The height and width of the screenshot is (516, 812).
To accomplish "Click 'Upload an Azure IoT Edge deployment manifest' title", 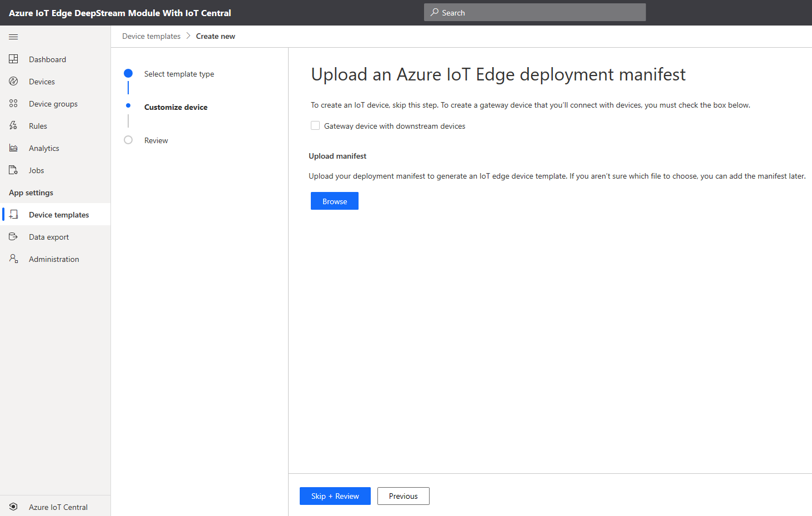I will [498, 74].
